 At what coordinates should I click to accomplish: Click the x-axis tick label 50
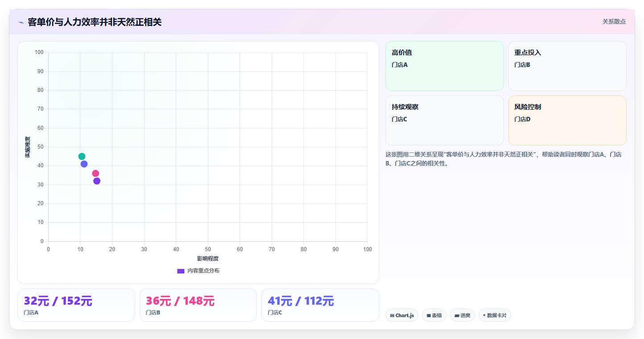[208, 249]
